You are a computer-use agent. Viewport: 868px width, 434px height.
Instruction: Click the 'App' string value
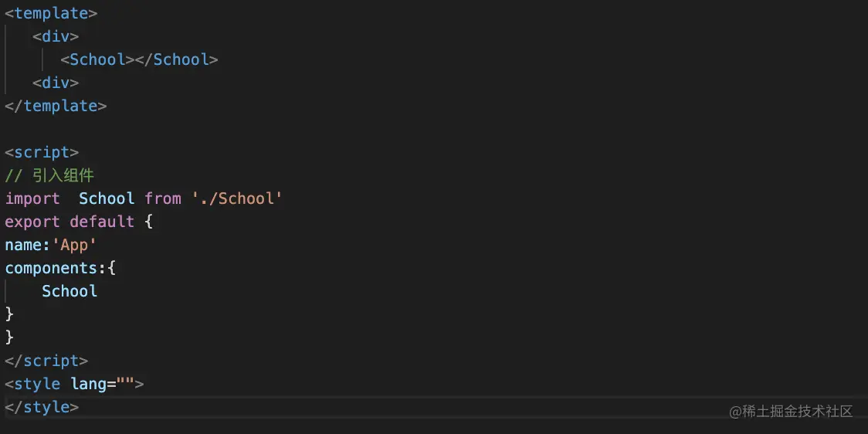pyautogui.click(x=74, y=245)
